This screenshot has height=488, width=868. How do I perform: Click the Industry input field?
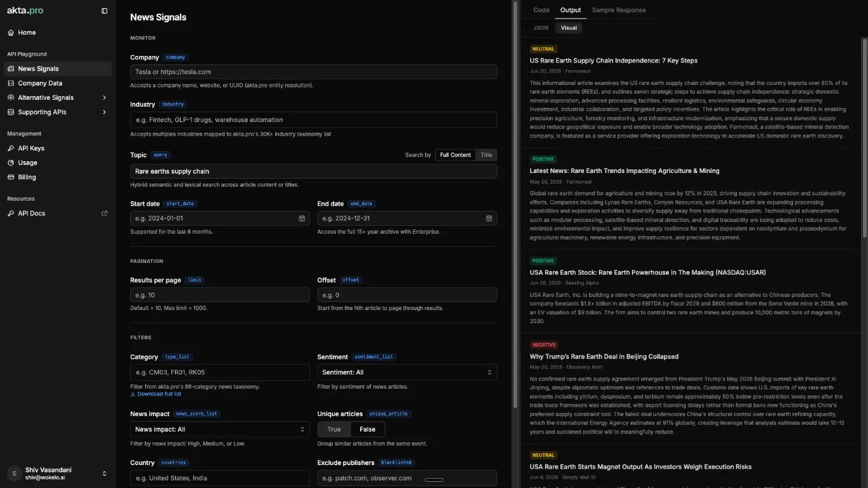pyautogui.click(x=314, y=120)
